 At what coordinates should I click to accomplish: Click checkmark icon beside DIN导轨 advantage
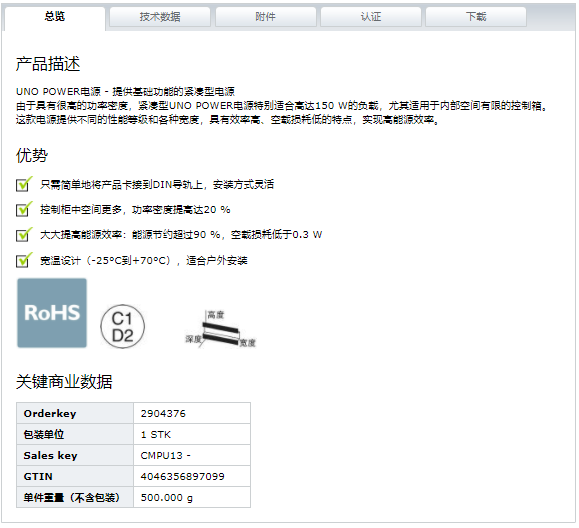24,184
